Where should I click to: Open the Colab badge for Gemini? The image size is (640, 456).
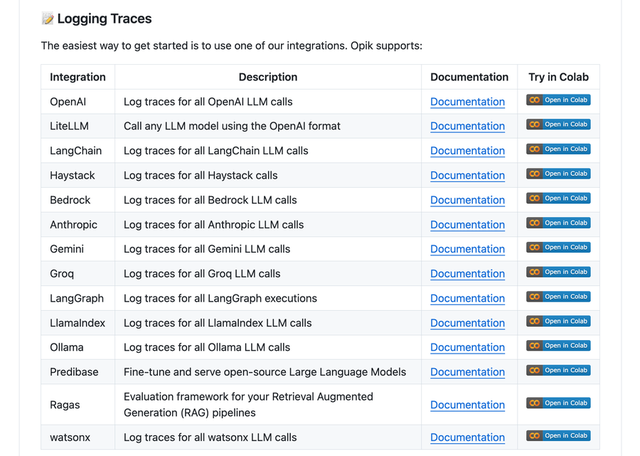pos(558,247)
